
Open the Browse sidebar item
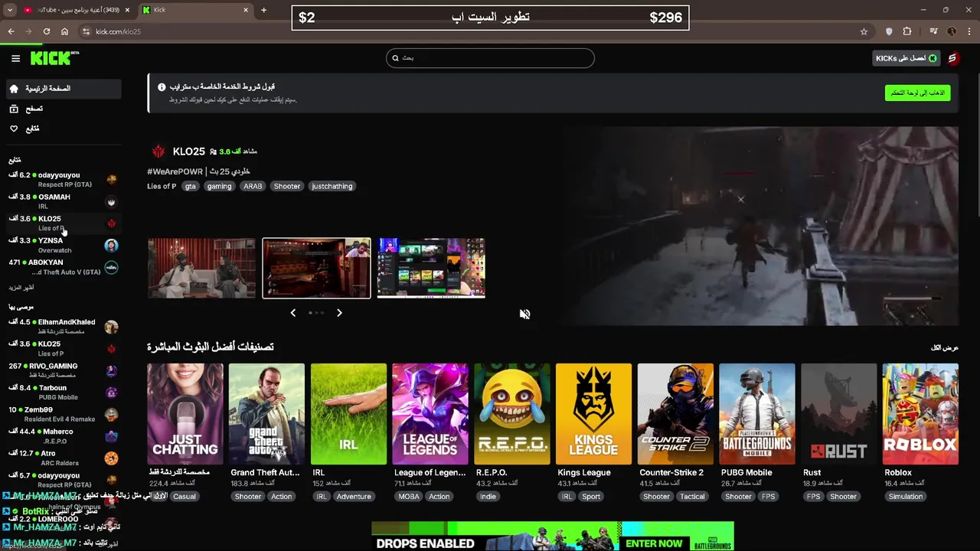(64, 109)
